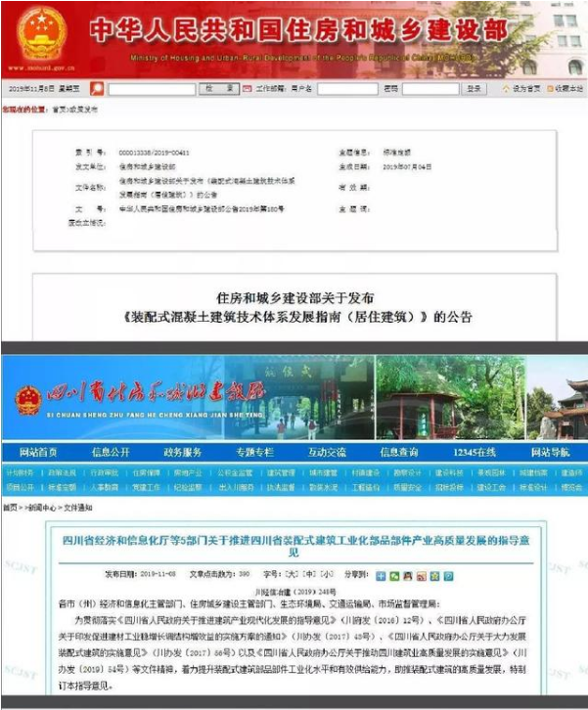Image resolution: width=588 pixels, height=710 pixels.
Task: Click the Sichuan article title heading
Action: point(295,546)
